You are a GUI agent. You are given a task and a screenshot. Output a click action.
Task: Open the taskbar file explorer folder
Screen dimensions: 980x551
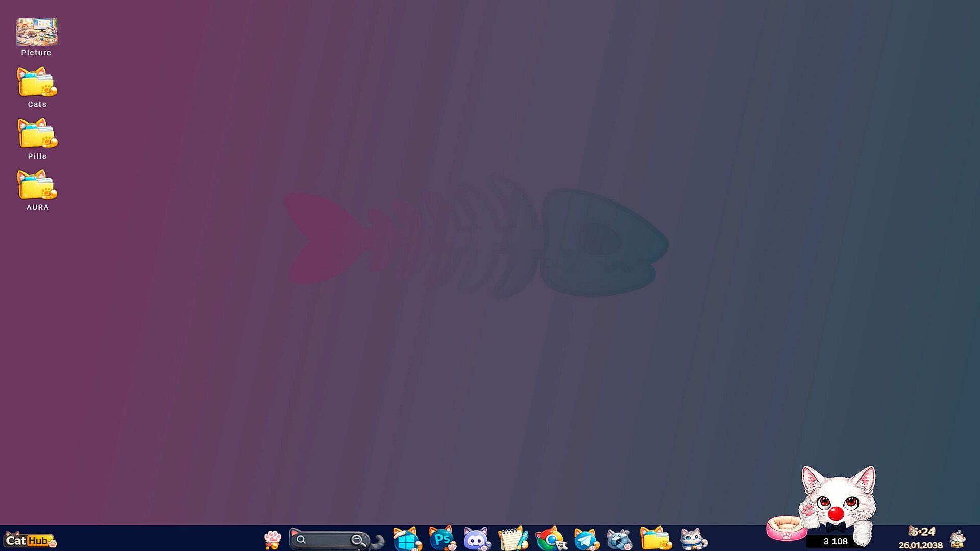click(x=655, y=539)
